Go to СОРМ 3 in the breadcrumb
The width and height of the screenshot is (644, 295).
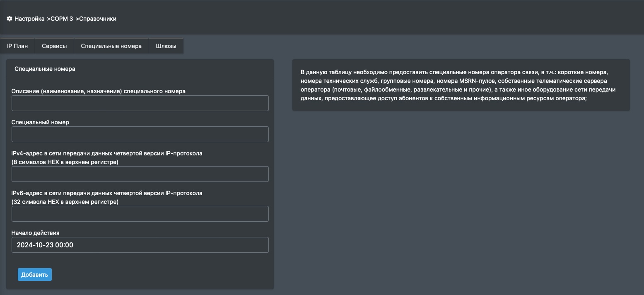61,19
